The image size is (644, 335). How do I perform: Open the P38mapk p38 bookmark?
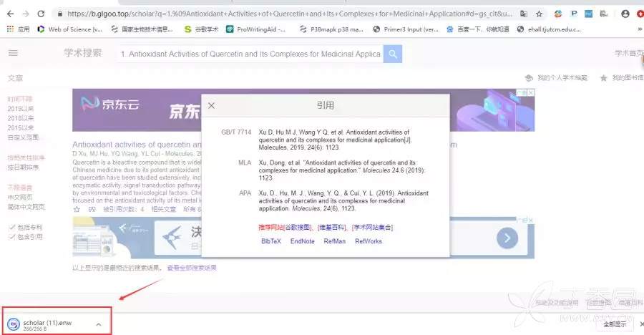pyautogui.click(x=331, y=29)
